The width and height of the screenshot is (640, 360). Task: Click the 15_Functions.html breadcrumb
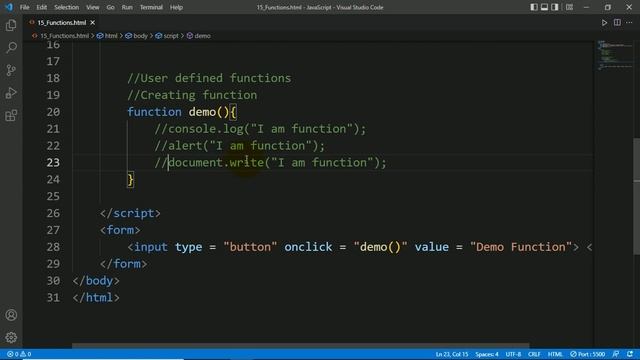(64, 36)
